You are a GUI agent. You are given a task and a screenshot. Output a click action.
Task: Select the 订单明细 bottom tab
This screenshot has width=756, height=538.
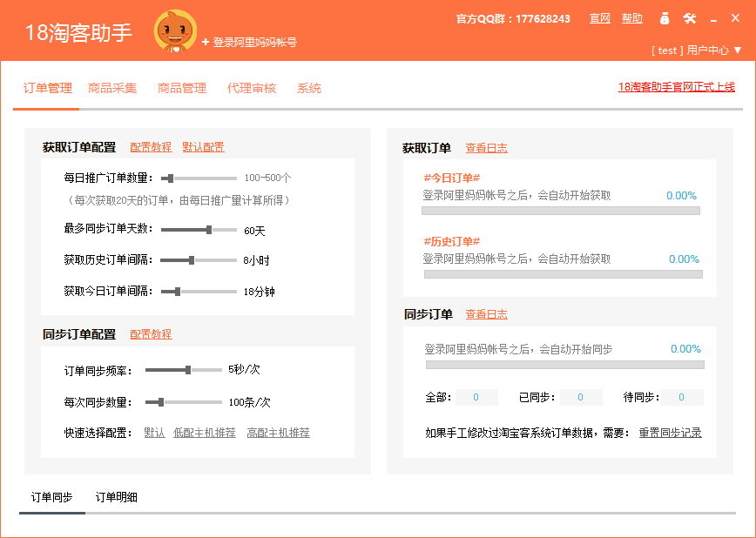116,498
